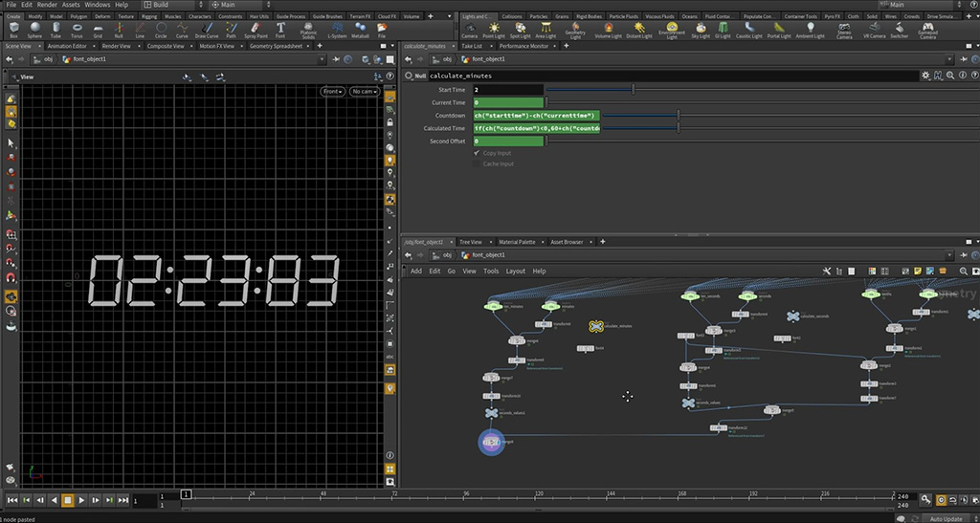980x523 pixels.
Task: Add a Camera from the shelf
Action: [469, 30]
